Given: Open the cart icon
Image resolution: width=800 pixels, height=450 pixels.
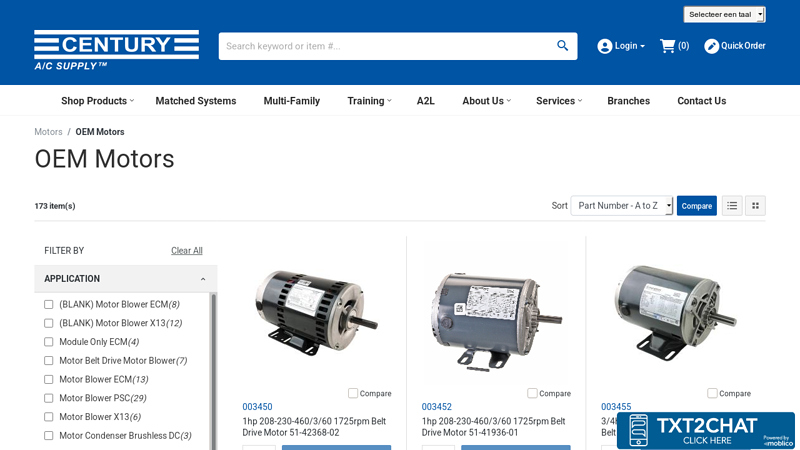Looking at the screenshot, I should [x=667, y=46].
